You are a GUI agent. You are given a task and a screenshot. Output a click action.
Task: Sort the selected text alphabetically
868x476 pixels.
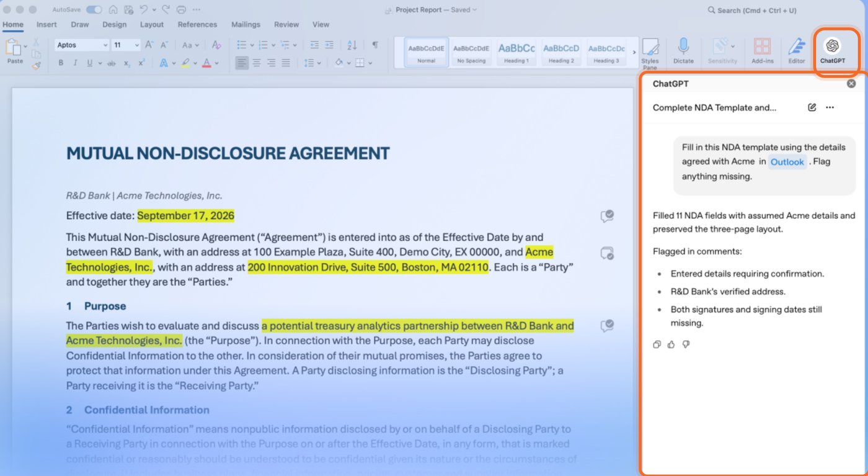click(352, 45)
